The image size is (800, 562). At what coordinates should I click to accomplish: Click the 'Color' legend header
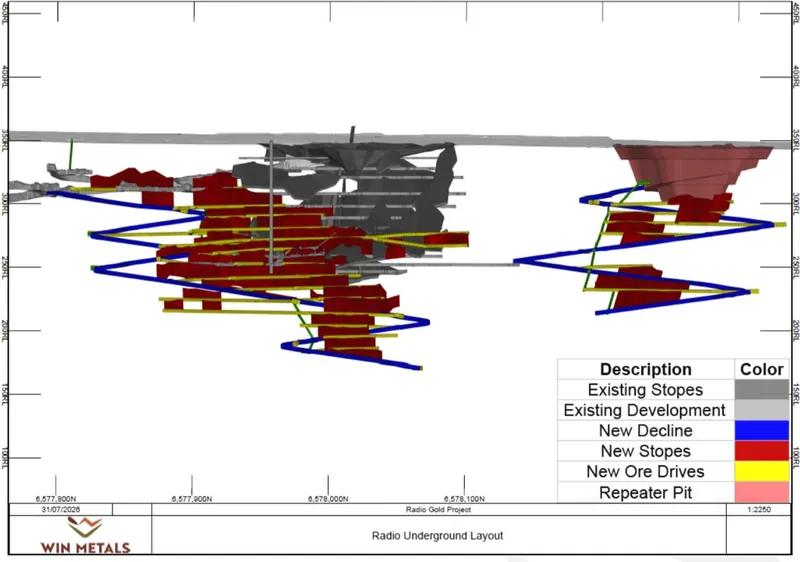coord(762,369)
